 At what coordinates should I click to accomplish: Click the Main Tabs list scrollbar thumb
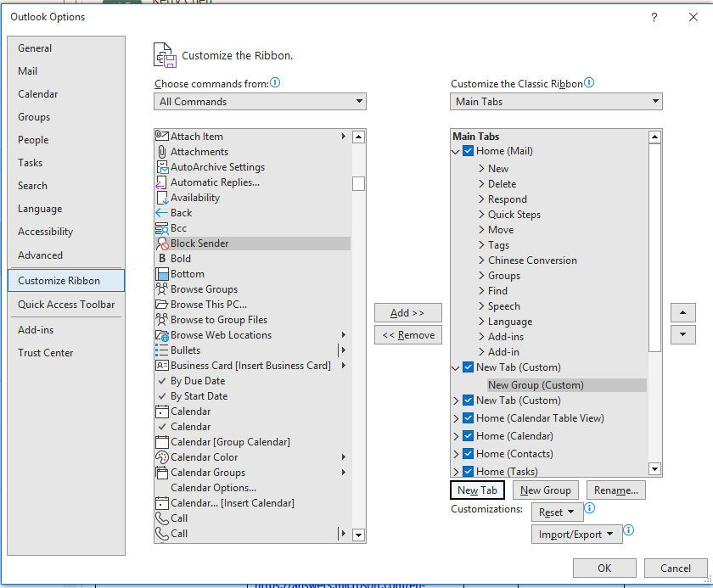point(654,248)
